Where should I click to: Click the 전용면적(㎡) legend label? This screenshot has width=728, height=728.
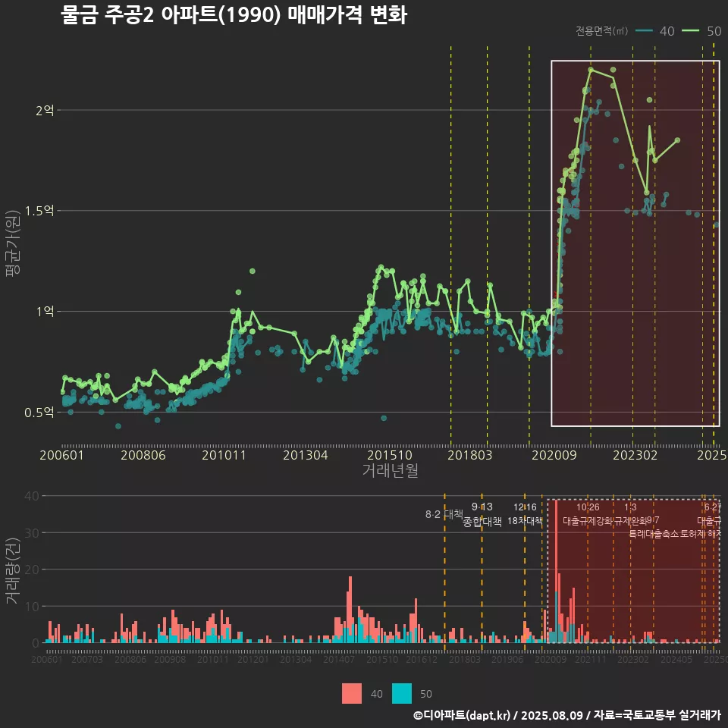601,31
